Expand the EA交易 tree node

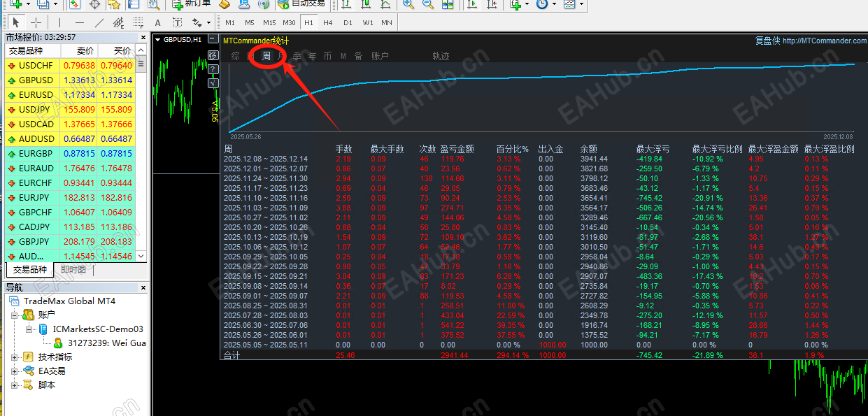[15, 371]
